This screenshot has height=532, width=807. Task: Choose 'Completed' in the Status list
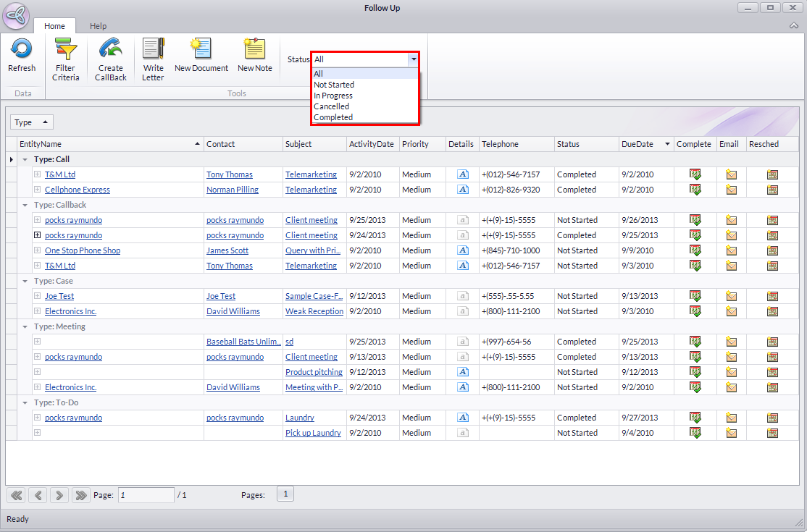pyautogui.click(x=333, y=117)
